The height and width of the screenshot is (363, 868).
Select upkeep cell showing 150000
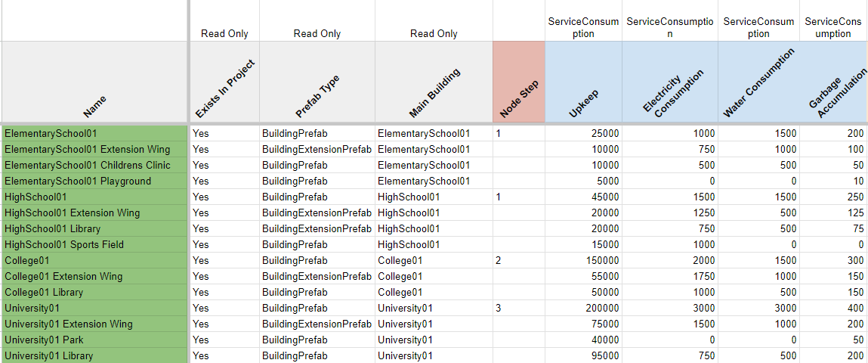[583, 260]
